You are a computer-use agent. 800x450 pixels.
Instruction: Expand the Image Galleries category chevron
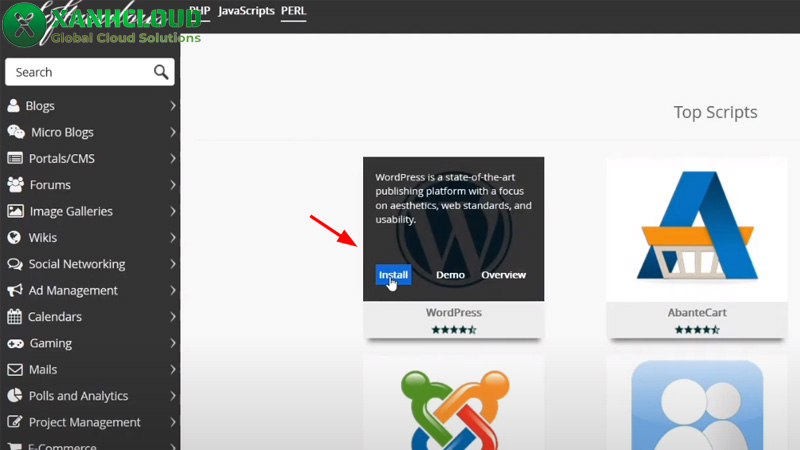coord(173,211)
